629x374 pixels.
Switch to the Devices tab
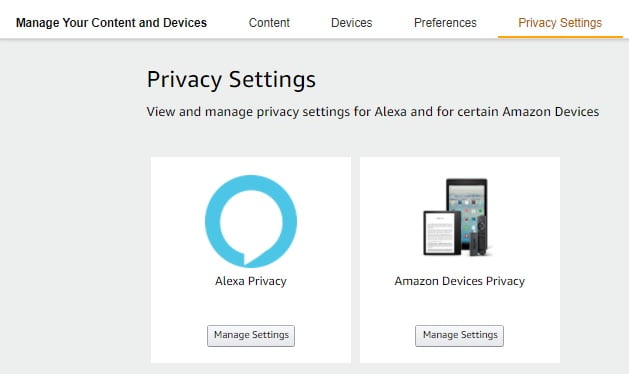[351, 22]
